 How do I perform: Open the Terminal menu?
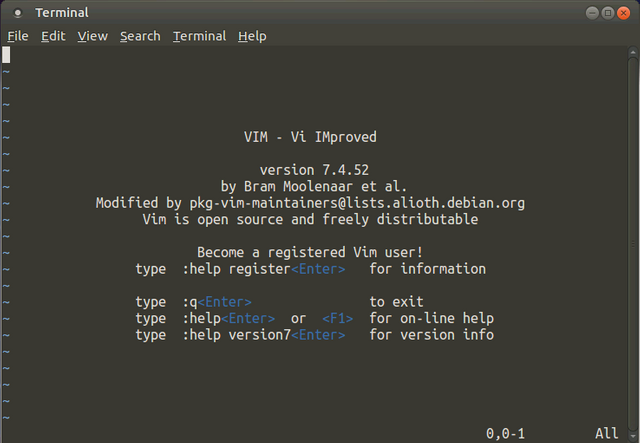point(199,36)
